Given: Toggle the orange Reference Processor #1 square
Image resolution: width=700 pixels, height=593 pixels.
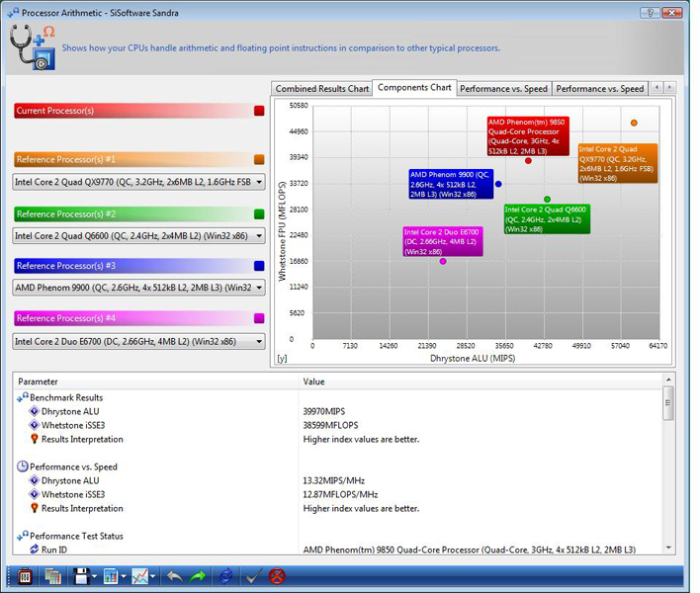Looking at the screenshot, I should 259,160.
